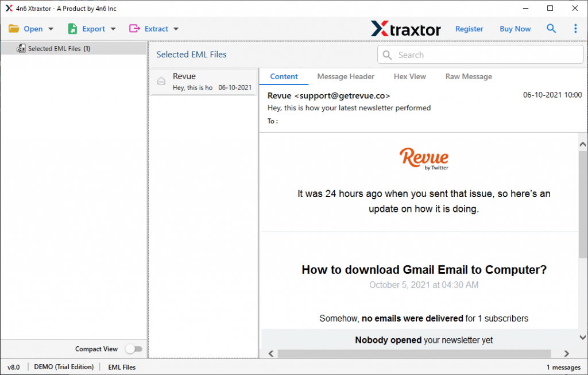Expand the Extract dropdown arrow
The image size is (588, 375).
pos(175,28)
